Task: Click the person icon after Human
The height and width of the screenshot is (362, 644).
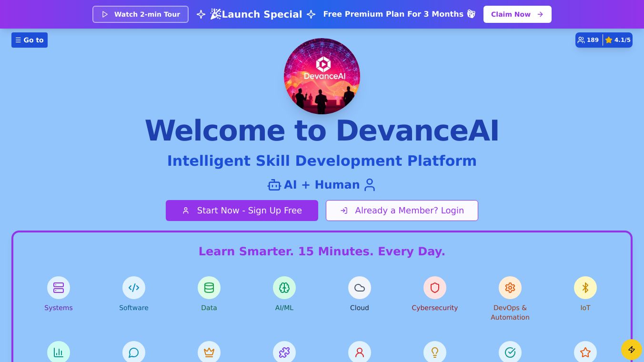Action: pyautogui.click(x=370, y=185)
